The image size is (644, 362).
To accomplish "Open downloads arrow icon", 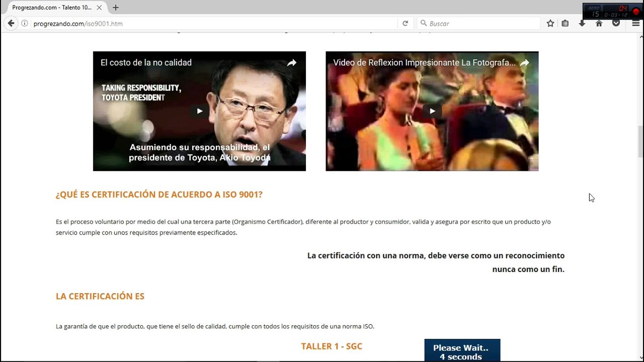I will (582, 23).
